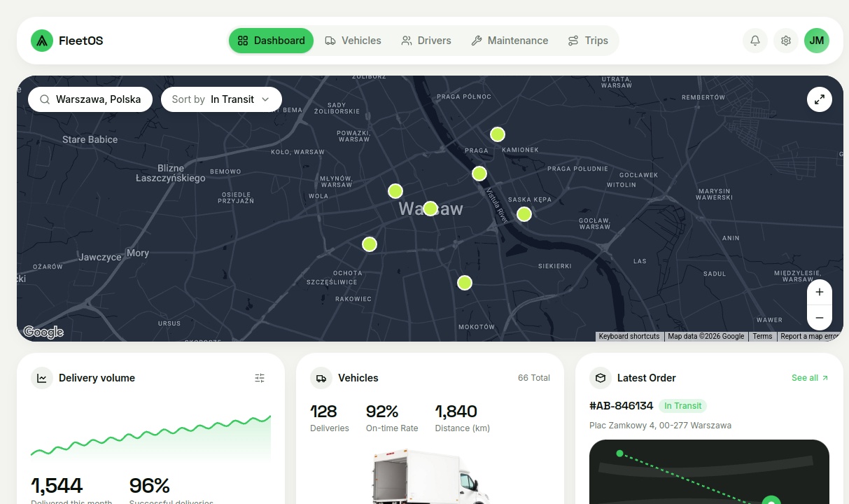This screenshot has height=504, width=849.
Task: Open JM user avatar menu
Action: [x=817, y=41]
